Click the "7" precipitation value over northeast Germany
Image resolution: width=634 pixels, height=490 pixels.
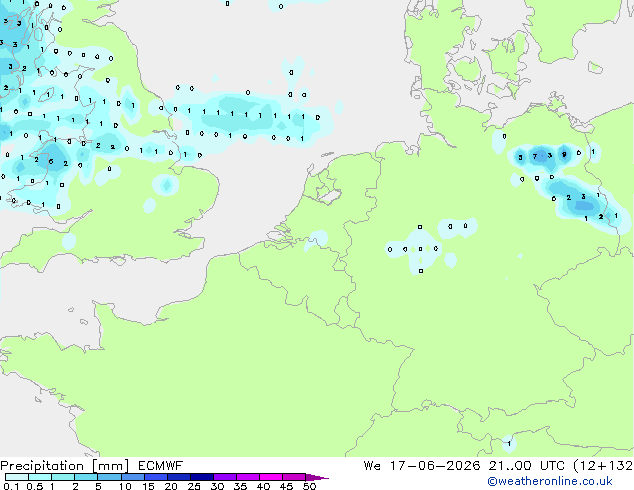(535, 156)
